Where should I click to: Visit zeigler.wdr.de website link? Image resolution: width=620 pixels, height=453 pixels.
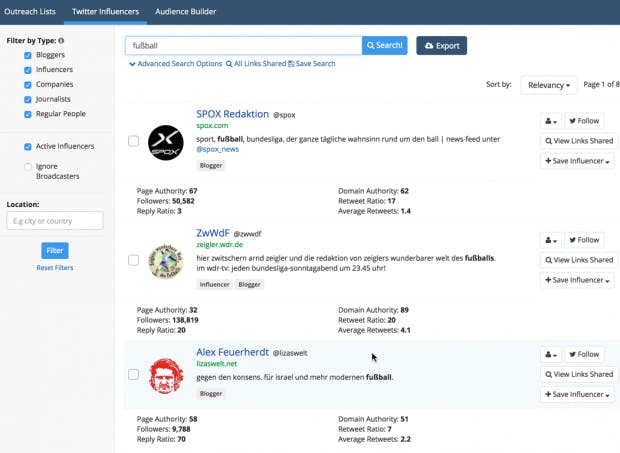click(x=219, y=245)
